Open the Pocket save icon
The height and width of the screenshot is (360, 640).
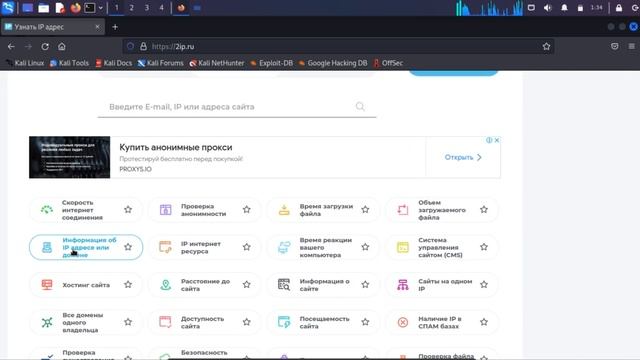[x=615, y=47]
